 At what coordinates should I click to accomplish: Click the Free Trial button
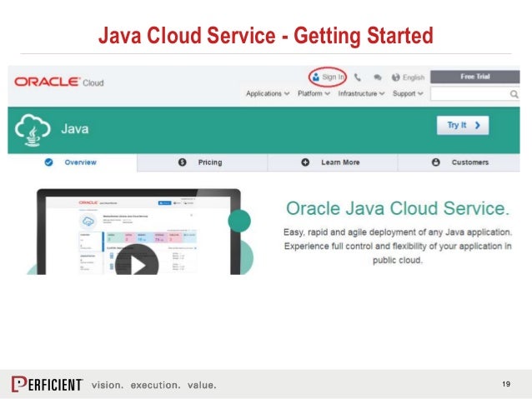(x=475, y=77)
